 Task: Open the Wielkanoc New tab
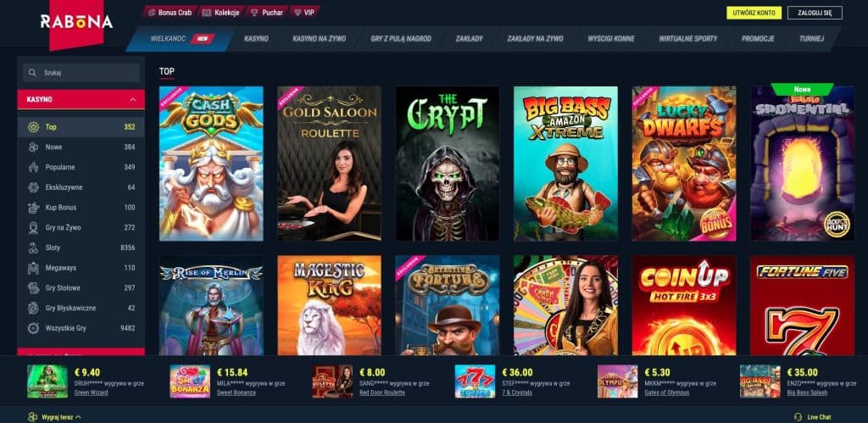(x=181, y=39)
